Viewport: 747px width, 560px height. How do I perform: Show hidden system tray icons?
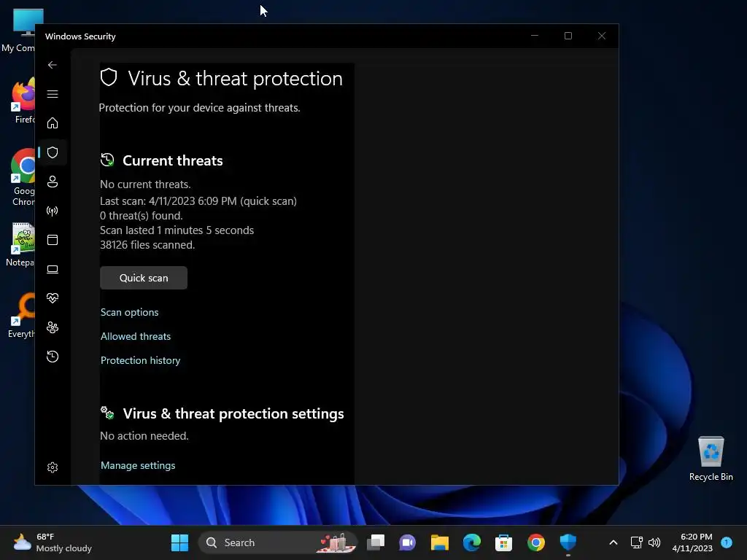(614, 542)
